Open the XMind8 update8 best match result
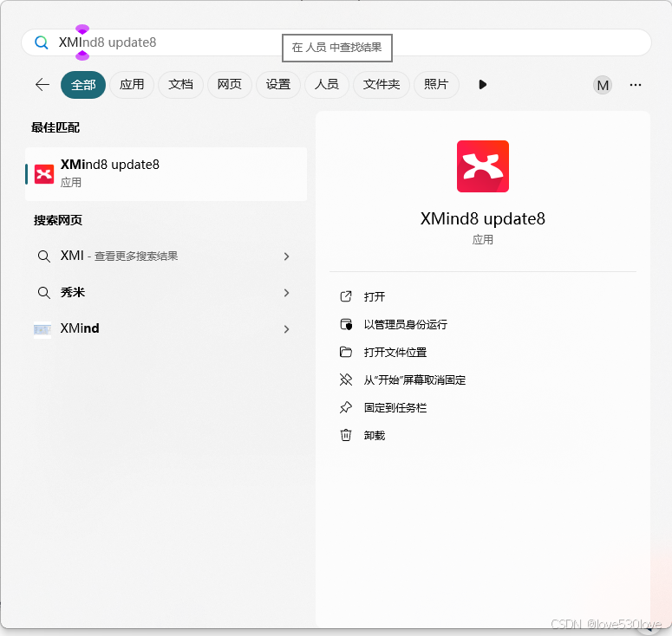Image resolution: width=672 pixels, height=636 pixels. (166, 174)
